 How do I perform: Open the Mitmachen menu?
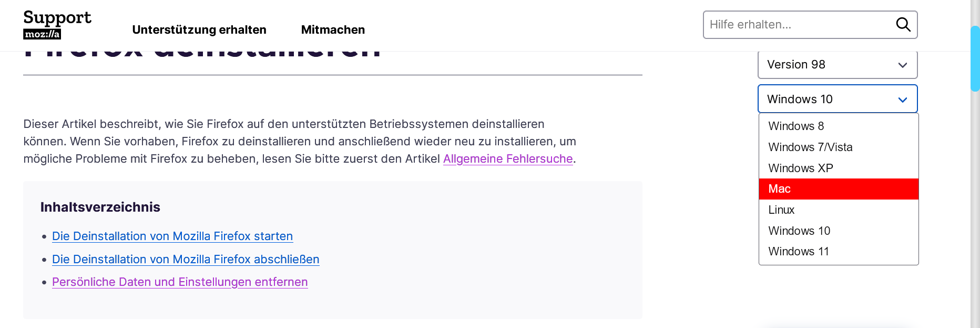coord(333,30)
